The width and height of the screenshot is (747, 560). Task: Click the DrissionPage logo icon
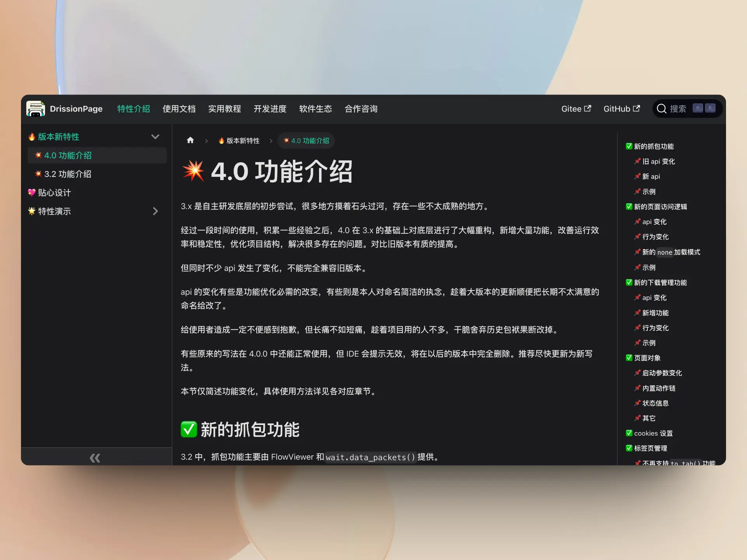click(35, 109)
